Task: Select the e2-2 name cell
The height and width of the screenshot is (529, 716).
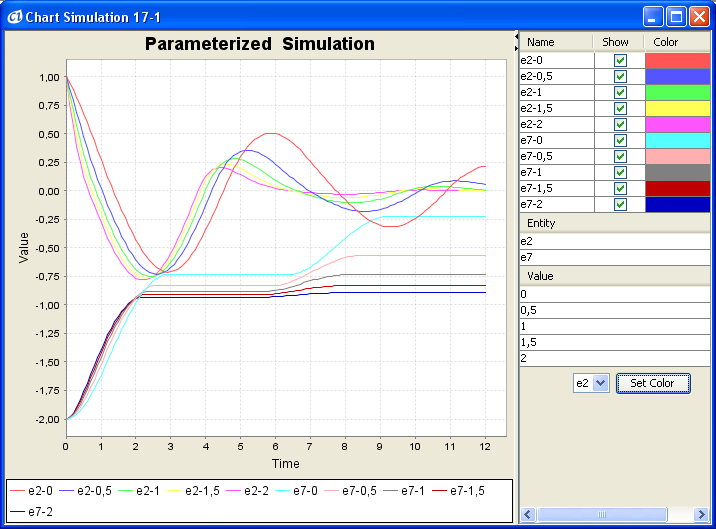Action: point(557,124)
